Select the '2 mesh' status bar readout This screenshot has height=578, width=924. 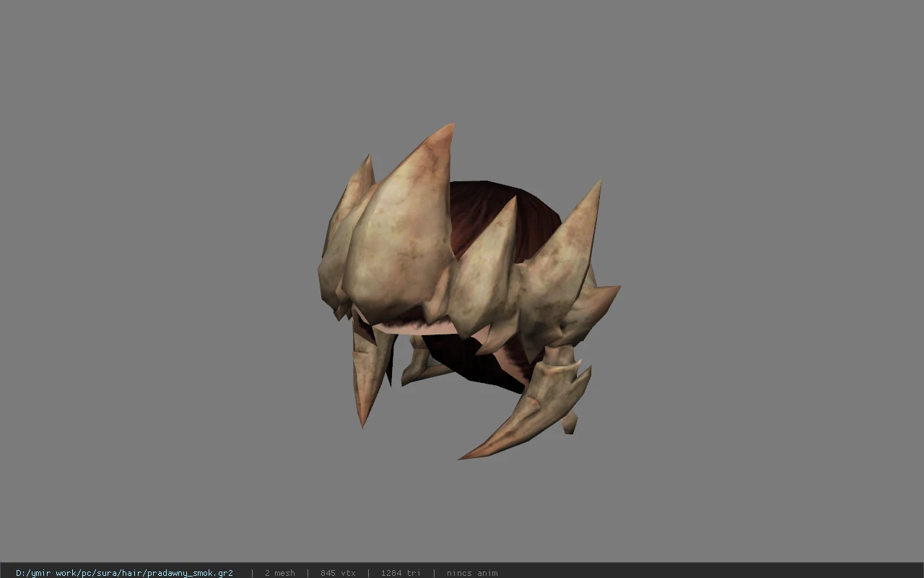pyautogui.click(x=279, y=573)
